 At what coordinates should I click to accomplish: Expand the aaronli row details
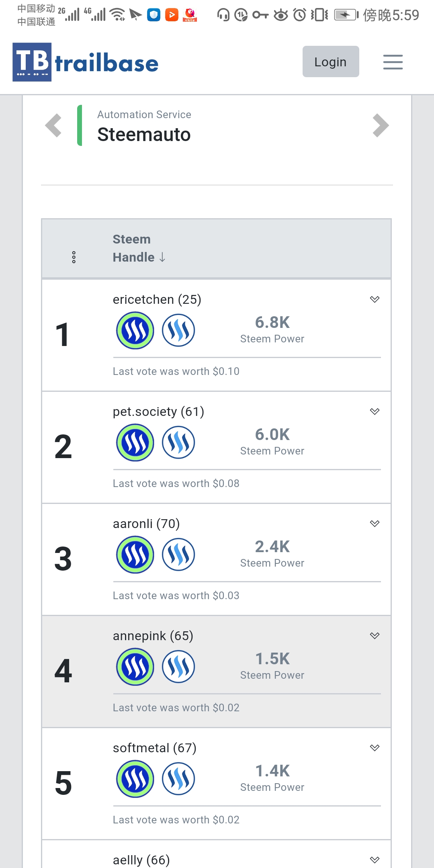375,524
